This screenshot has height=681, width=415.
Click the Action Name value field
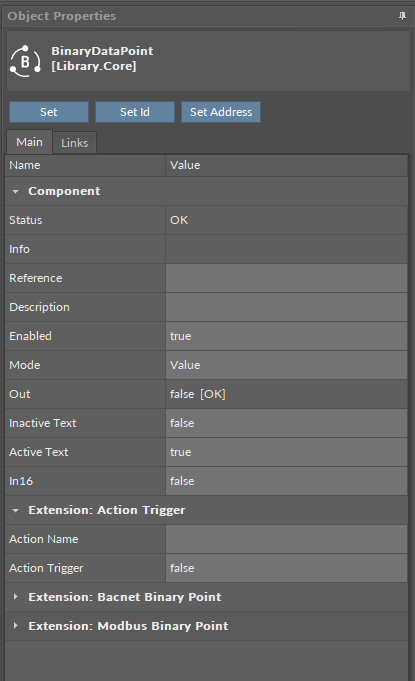pos(286,539)
